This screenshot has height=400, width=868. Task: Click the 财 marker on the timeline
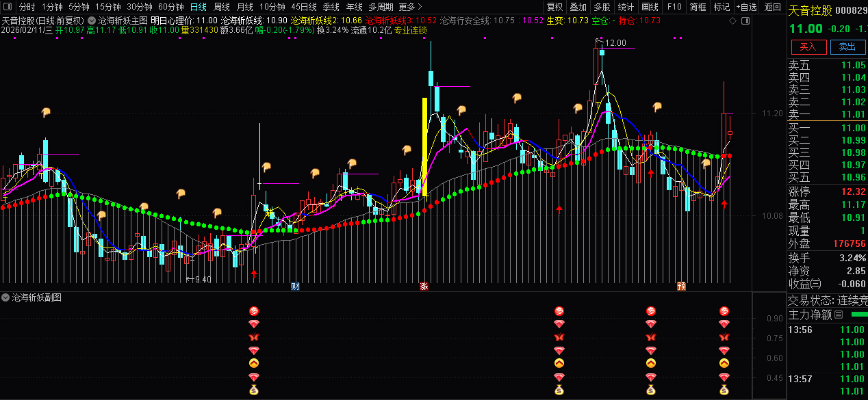(295, 286)
